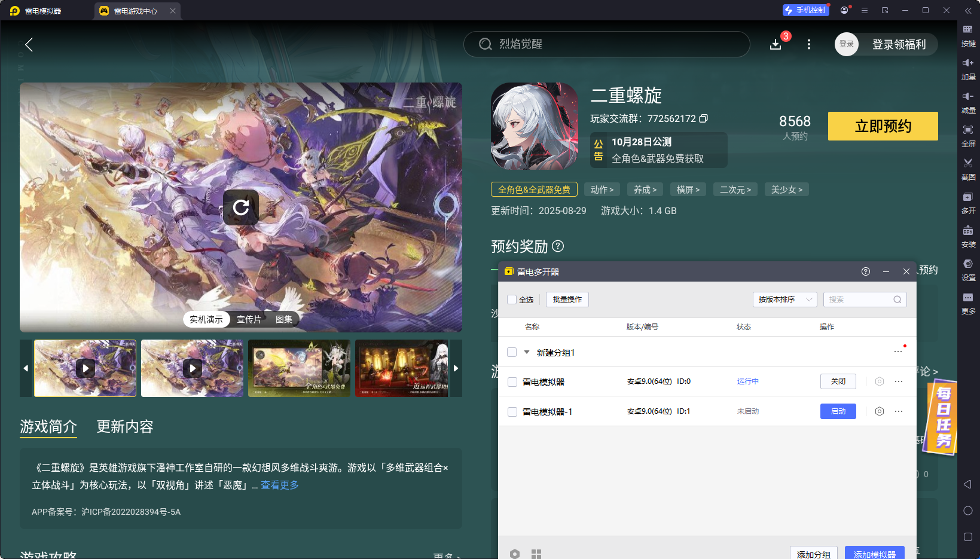The image size is (980, 559).
Task: Open more options for 新建分组1 group
Action: 898,352
